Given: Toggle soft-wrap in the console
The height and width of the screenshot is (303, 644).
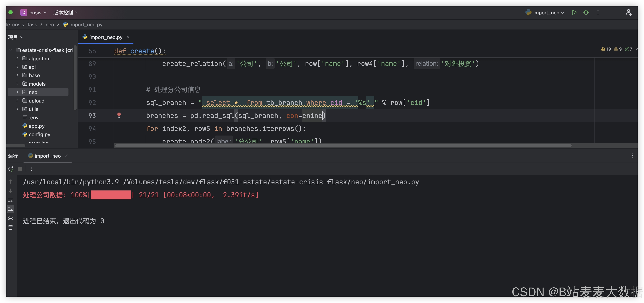Looking at the screenshot, I should pos(11,200).
